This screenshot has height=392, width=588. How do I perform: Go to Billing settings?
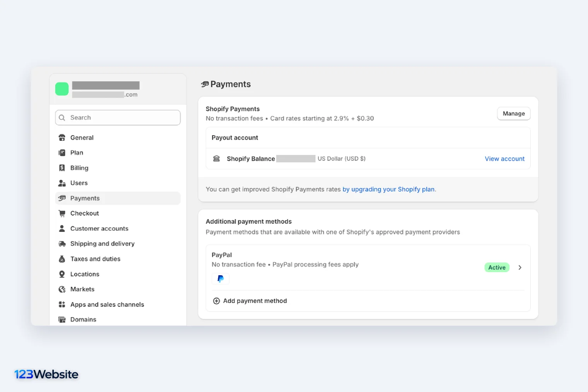pos(118,168)
